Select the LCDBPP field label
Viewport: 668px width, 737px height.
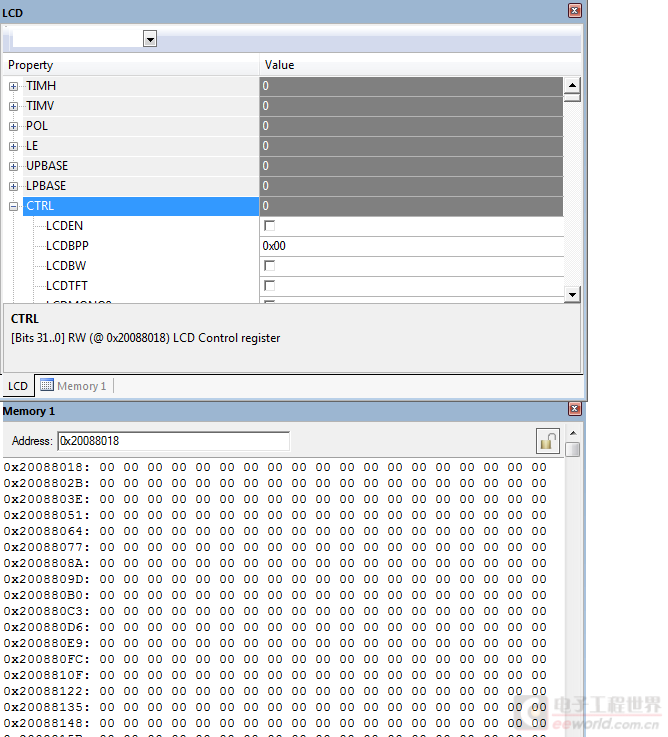coord(67,246)
